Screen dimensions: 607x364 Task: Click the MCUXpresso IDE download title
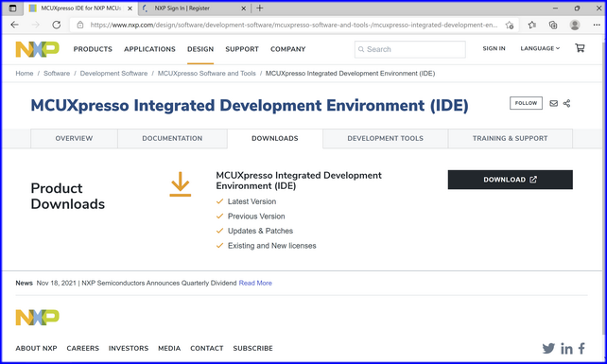pyautogui.click(x=299, y=181)
